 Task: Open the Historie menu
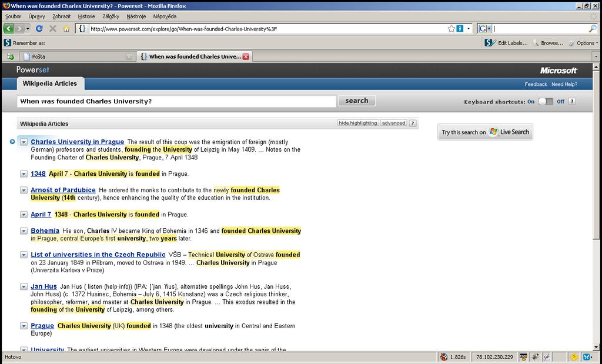tap(86, 16)
